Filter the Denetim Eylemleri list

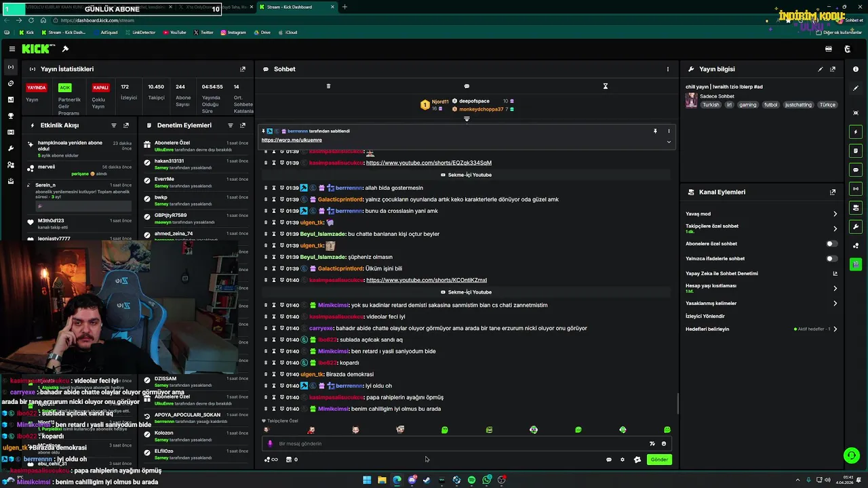pos(231,125)
